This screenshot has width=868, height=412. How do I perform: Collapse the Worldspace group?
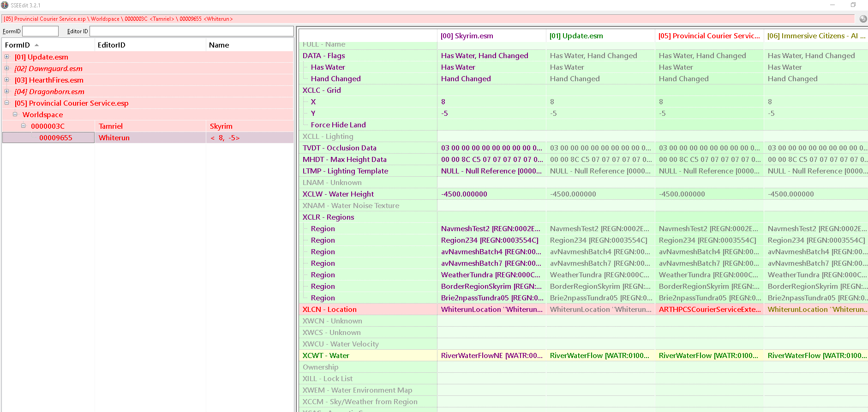tap(15, 114)
